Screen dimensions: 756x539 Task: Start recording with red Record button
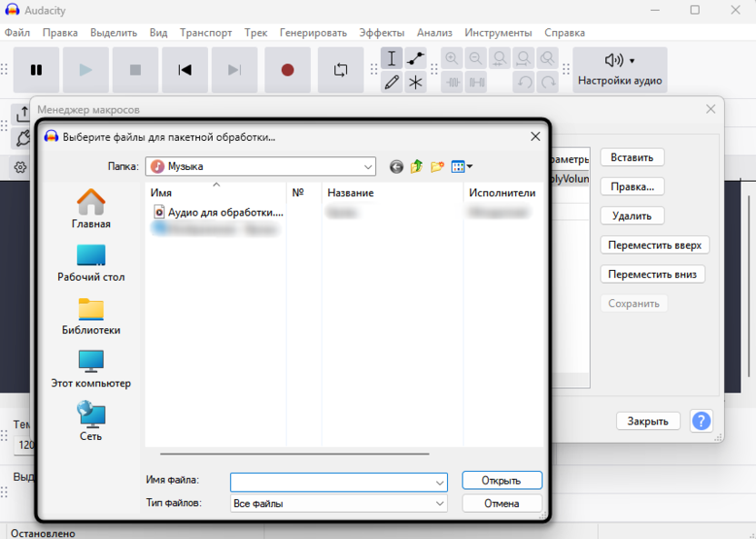(x=287, y=70)
